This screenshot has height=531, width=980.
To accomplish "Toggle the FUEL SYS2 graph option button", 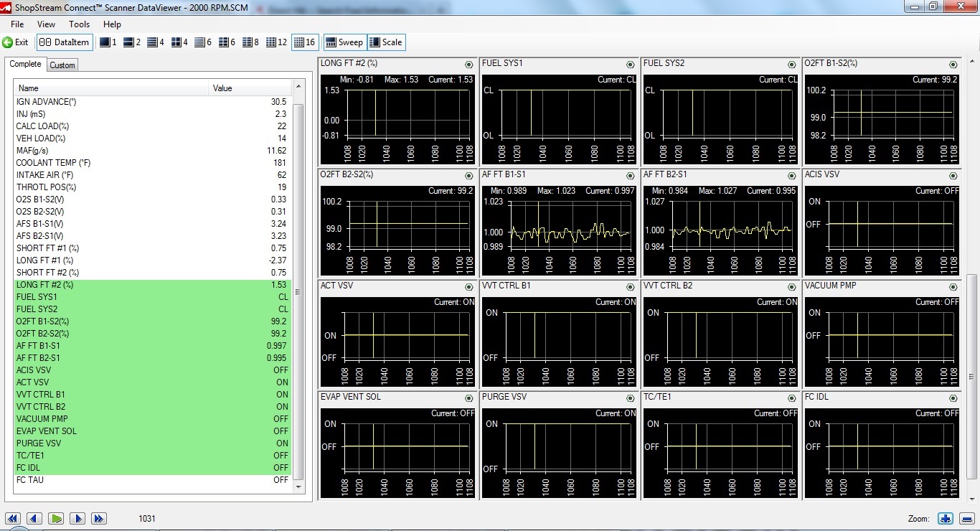I will pos(792,65).
